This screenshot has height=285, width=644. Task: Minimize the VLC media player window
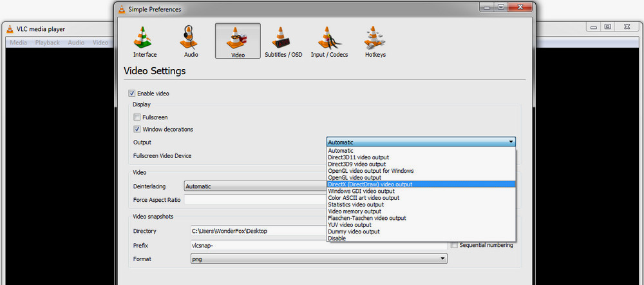click(x=594, y=26)
